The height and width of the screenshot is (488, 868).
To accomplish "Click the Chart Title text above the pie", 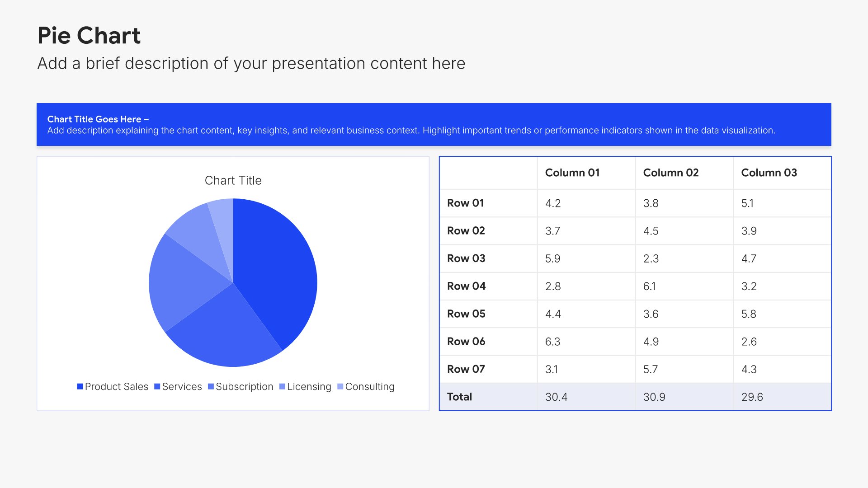I will [x=233, y=180].
